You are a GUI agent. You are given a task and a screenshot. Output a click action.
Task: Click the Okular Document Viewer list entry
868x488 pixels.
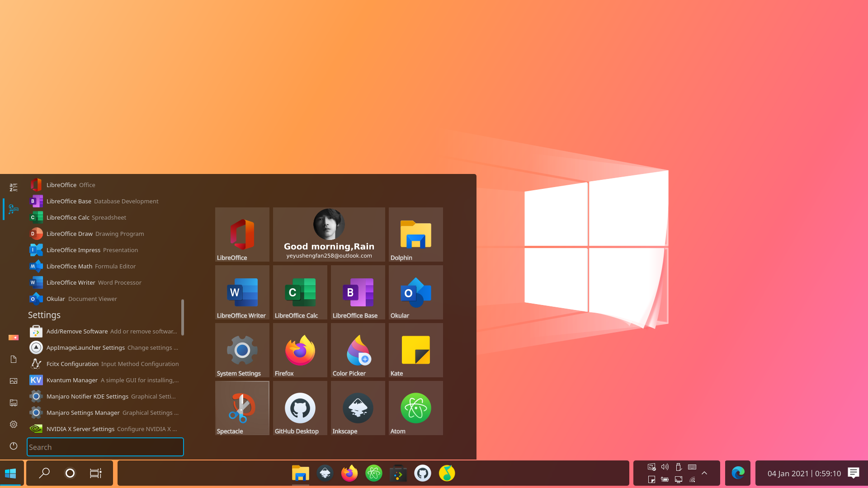(104, 299)
